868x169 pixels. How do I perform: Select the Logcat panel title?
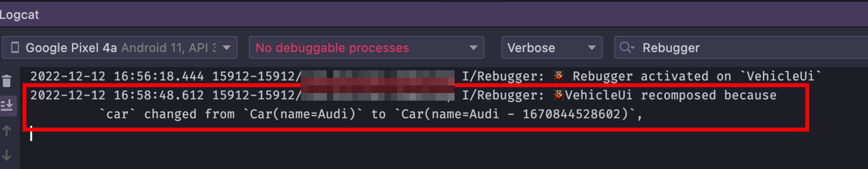pyautogui.click(x=19, y=15)
